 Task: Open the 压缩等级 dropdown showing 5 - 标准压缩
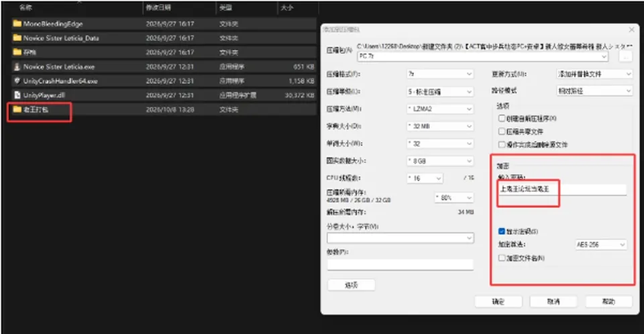[x=440, y=92]
